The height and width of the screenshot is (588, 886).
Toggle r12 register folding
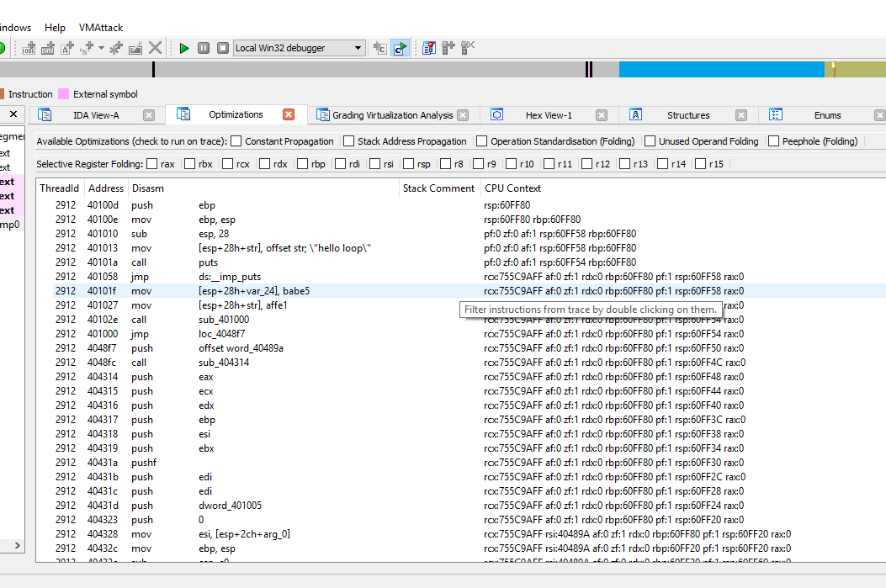[x=586, y=164]
